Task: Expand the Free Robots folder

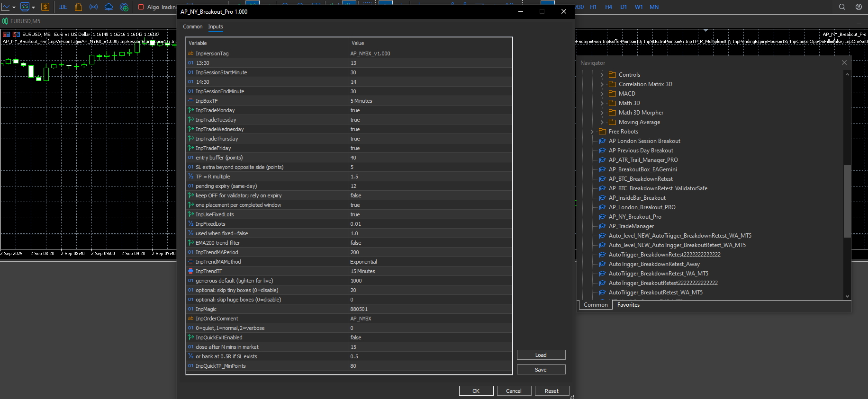Action: click(x=592, y=132)
